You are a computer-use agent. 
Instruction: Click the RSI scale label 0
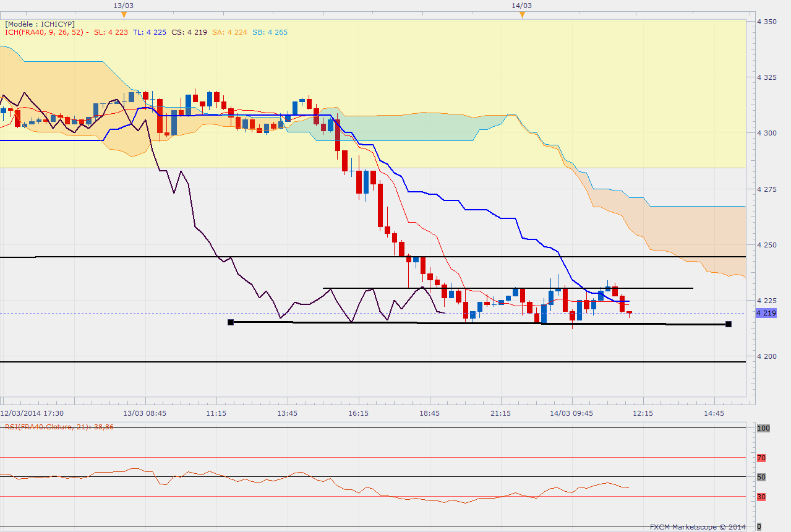tap(759, 526)
